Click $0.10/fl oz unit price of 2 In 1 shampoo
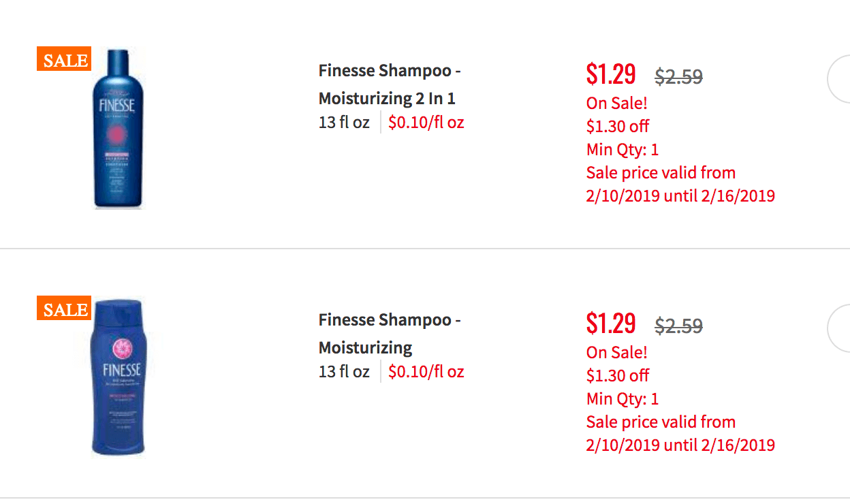Image resolution: width=850 pixels, height=504 pixels. (426, 123)
